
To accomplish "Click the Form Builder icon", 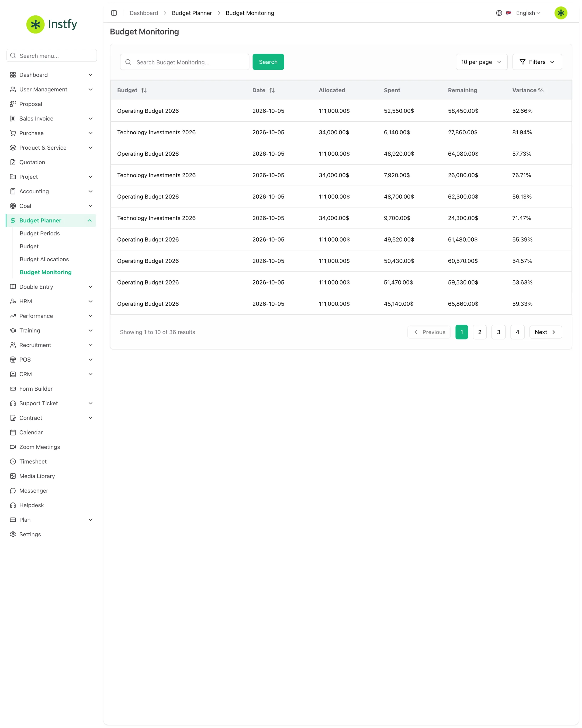I will [x=13, y=389].
